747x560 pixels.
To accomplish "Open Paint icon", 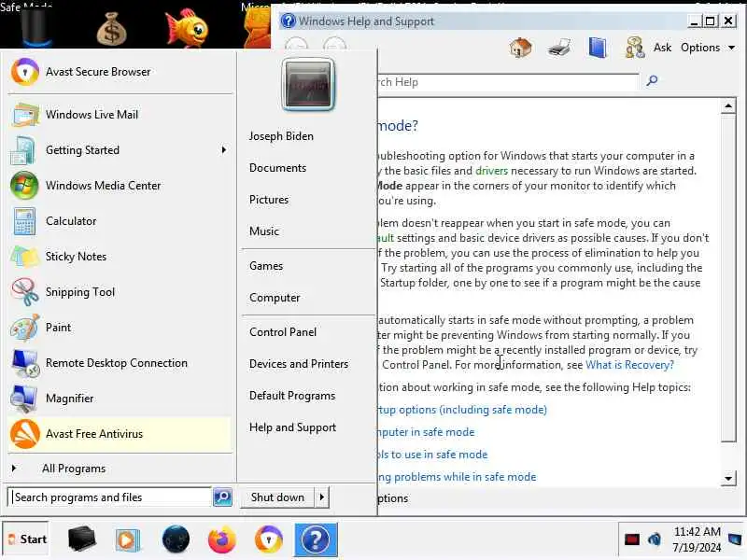I will coord(25,328).
